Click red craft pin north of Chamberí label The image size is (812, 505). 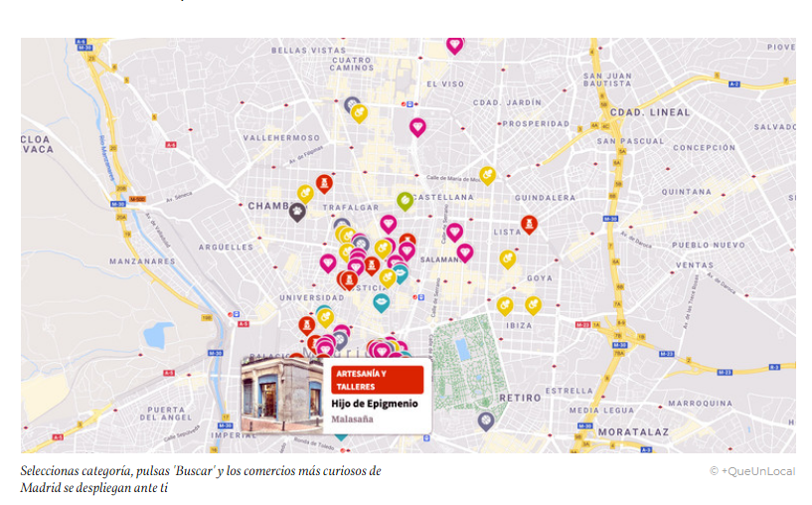324,183
